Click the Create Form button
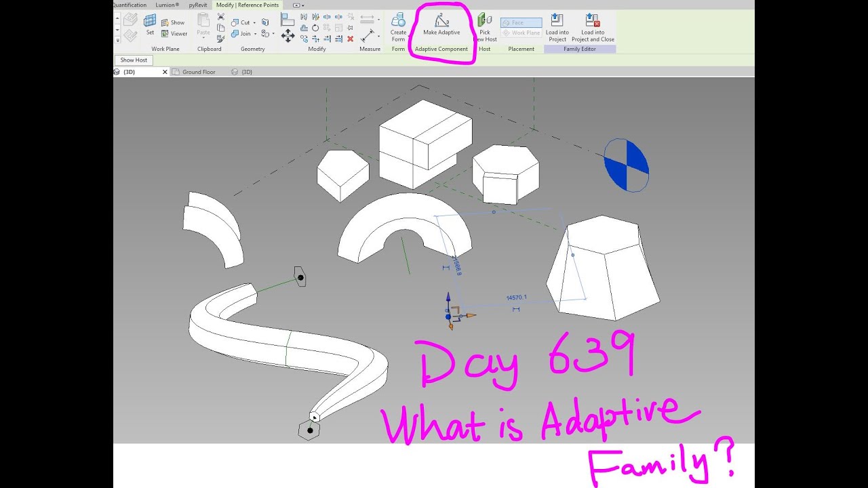868x488 pixels. click(398, 27)
